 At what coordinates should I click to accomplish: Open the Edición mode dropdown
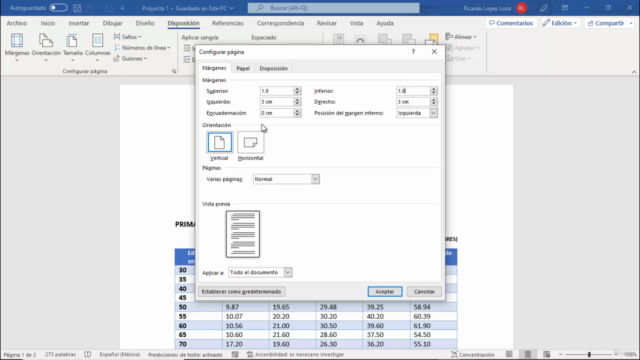point(560,23)
